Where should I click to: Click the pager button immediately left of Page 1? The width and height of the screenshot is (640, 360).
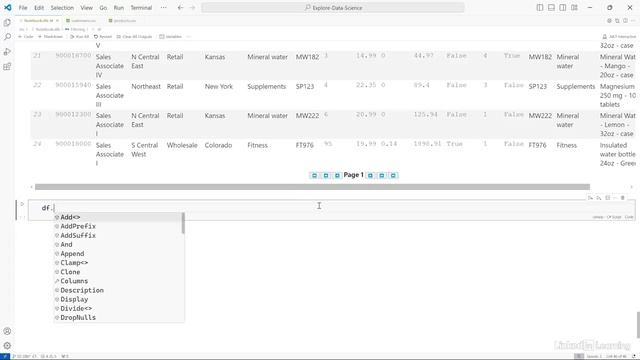[x=337, y=176]
